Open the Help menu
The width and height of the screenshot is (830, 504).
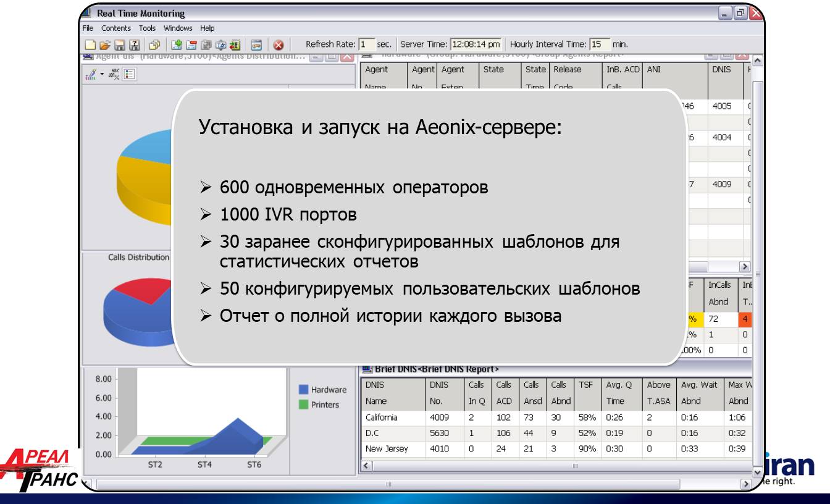(x=207, y=28)
